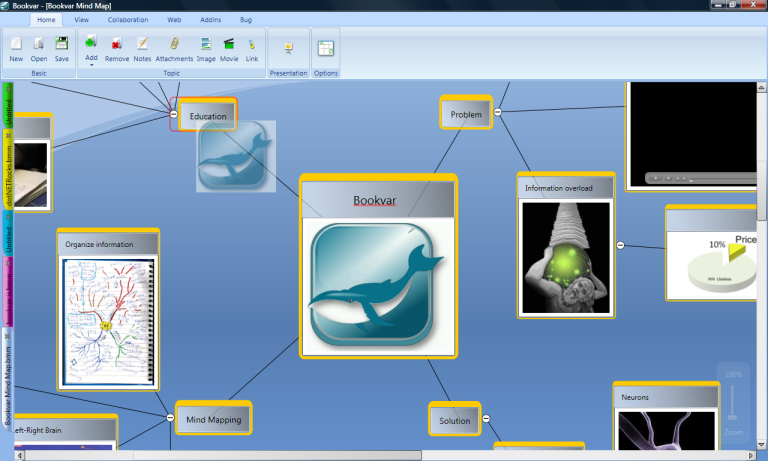768x461 pixels.
Task: Close the bookvar-is.bmm document tab
Action: (x=8, y=264)
